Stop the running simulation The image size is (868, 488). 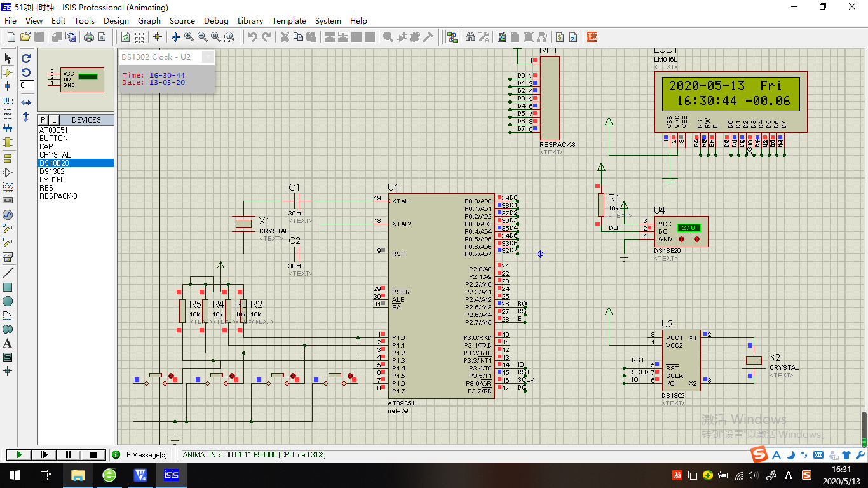tap(93, 454)
